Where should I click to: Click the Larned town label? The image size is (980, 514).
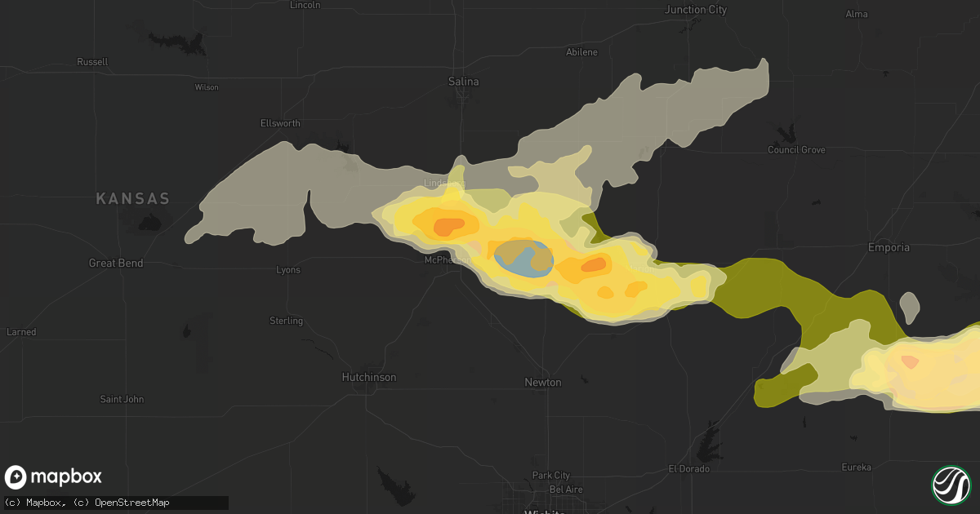click(x=21, y=332)
